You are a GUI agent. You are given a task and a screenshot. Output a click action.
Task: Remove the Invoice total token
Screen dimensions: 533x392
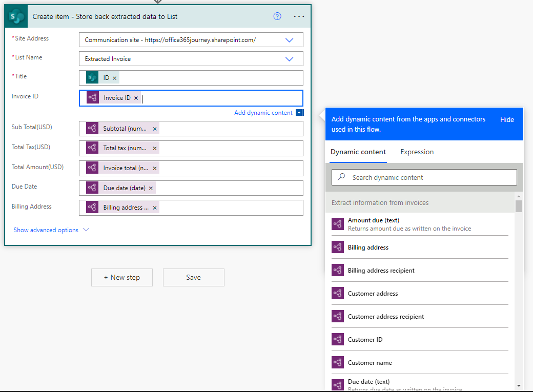(x=155, y=168)
